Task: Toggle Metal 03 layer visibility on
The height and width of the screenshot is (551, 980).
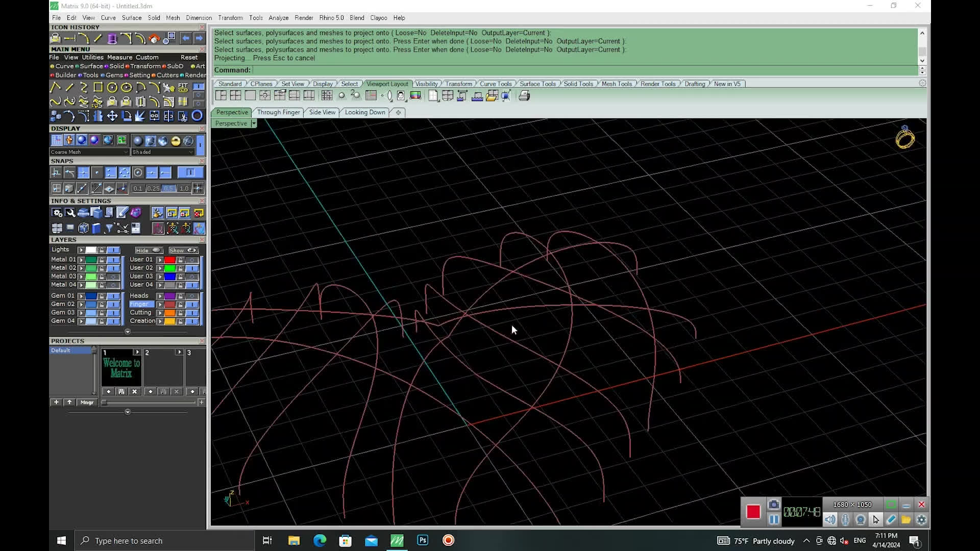Action: [x=113, y=277]
